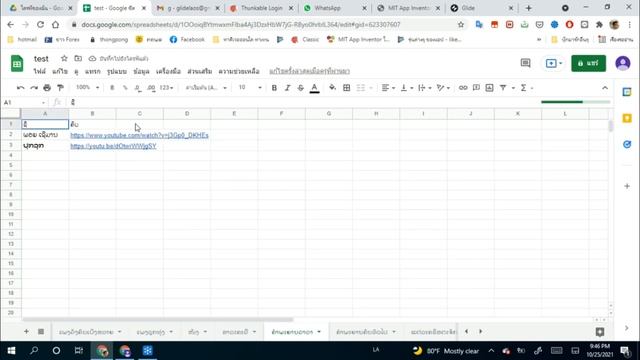Click the move to folder icon
Viewport: 640px width, 360px height.
pyautogui.click(x=78, y=58)
